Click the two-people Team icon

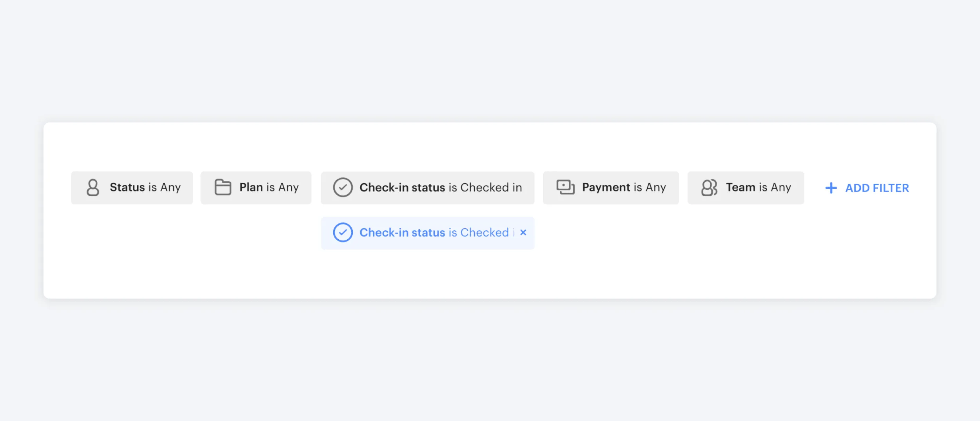(709, 188)
